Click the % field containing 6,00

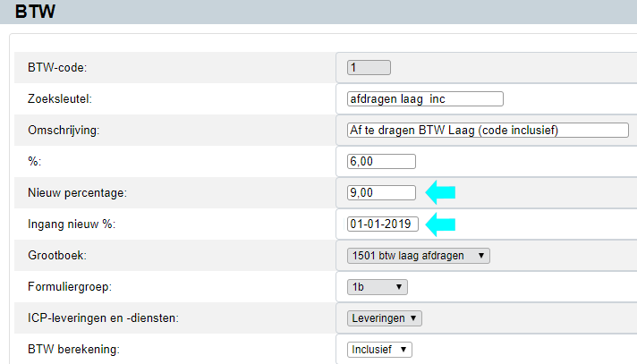(x=381, y=161)
